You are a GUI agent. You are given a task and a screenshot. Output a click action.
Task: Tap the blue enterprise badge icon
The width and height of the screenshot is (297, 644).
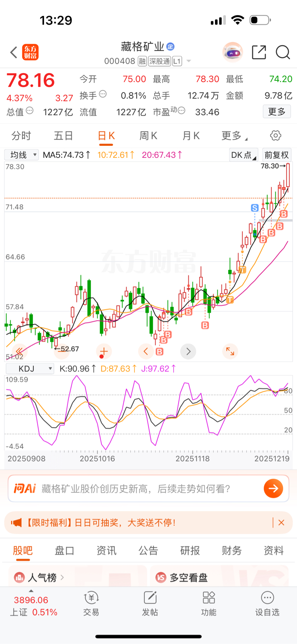tap(170, 47)
